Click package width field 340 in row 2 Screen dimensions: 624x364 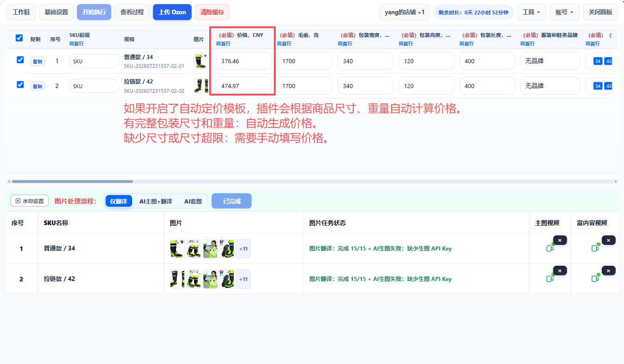tap(366, 86)
